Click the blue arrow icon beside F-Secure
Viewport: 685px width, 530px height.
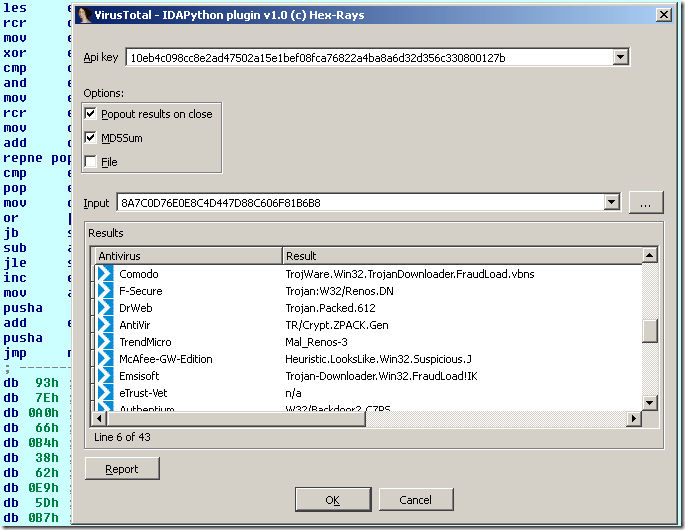point(105,291)
